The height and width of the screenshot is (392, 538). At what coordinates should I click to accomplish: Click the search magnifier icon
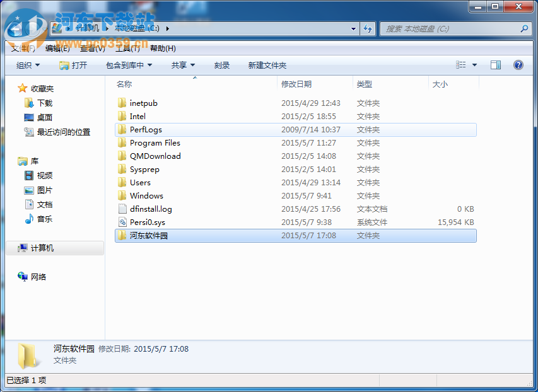(525, 28)
